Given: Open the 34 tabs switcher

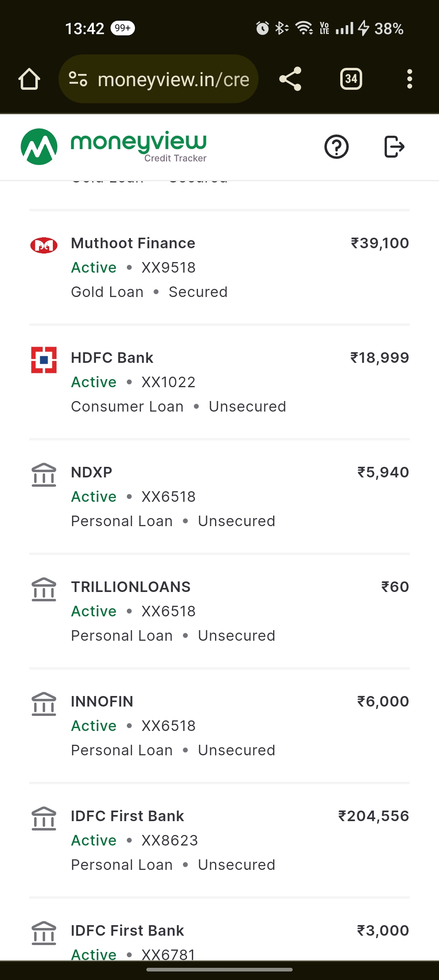Looking at the screenshot, I should [351, 79].
